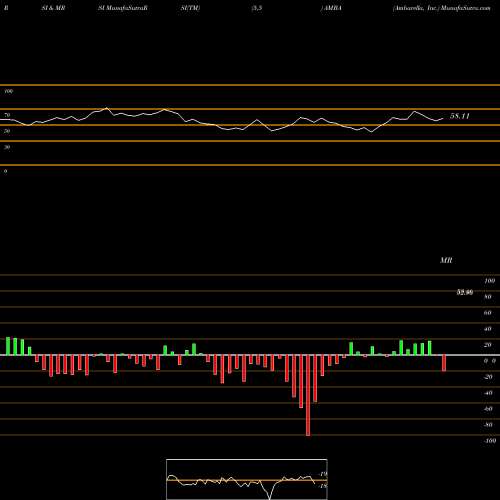This screenshot has height=500, width=500.
Task: Click the RSI axis label 30
Action: tap(7, 147)
